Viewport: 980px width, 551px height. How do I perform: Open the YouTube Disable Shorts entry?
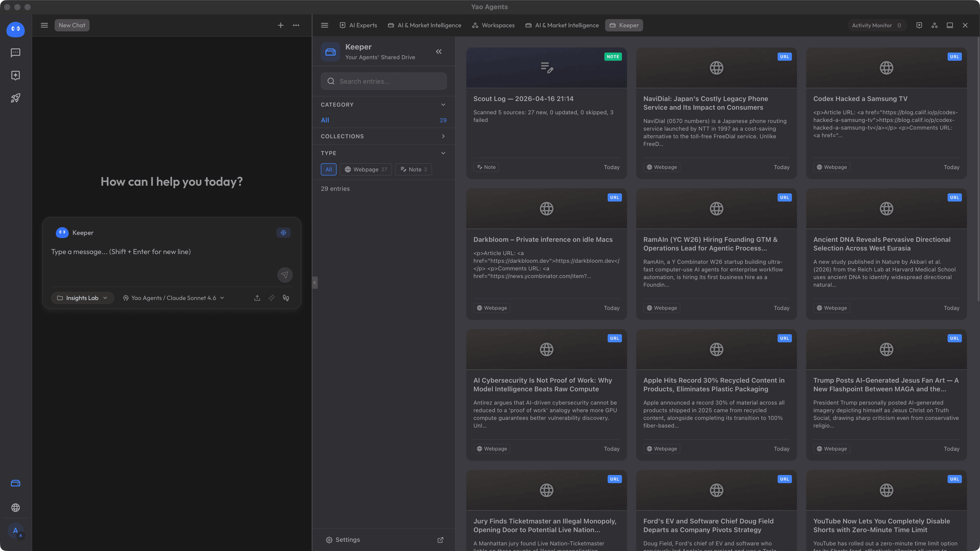pyautogui.click(x=886, y=511)
